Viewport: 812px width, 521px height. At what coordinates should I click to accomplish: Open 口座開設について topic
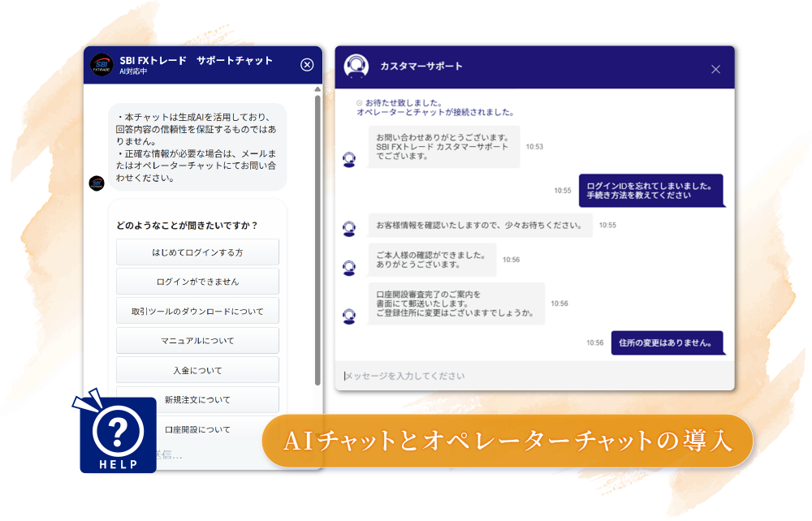tap(197, 428)
